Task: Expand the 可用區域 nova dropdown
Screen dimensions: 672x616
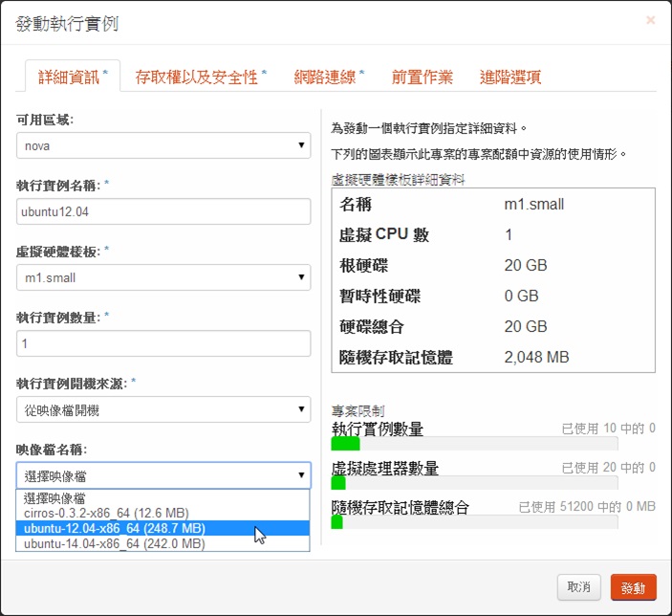Action: [x=163, y=145]
